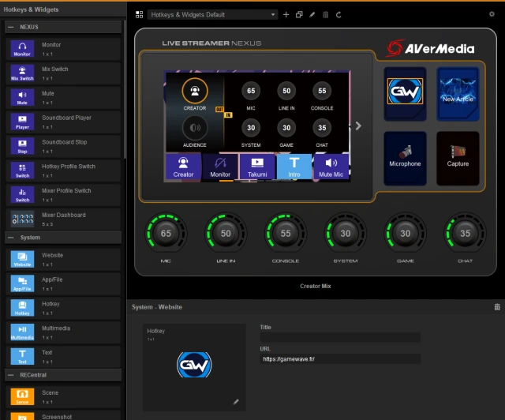Click the CHAT volume knob
Screen dimensions: 505x420
tap(465, 233)
